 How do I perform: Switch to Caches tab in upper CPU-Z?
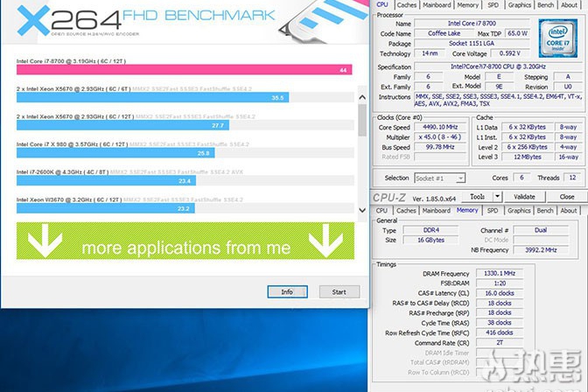pyautogui.click(x=407, y=5)
